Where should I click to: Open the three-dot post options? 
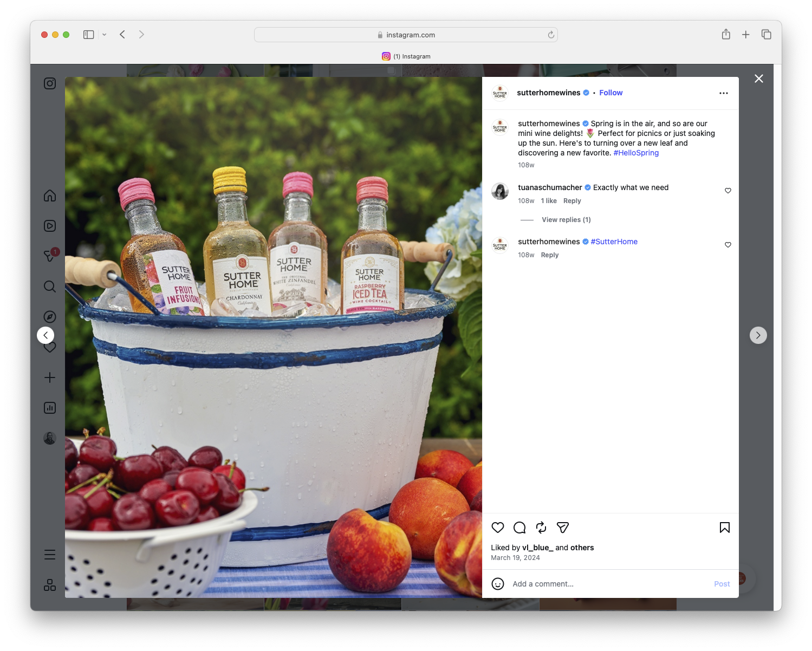724,93
